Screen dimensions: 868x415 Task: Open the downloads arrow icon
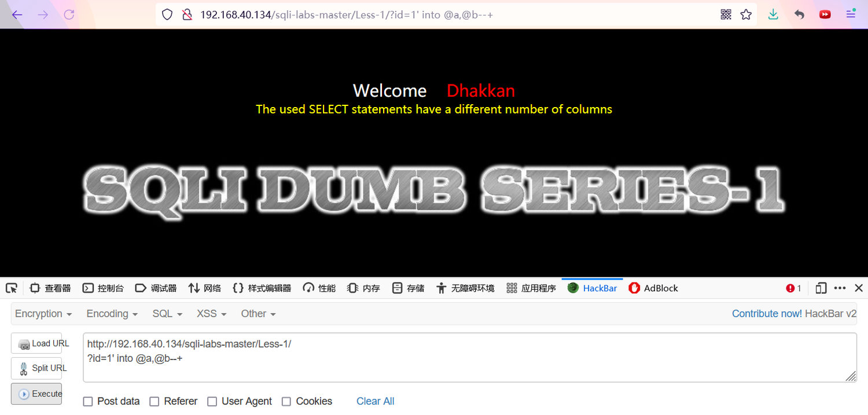(773, 14)
